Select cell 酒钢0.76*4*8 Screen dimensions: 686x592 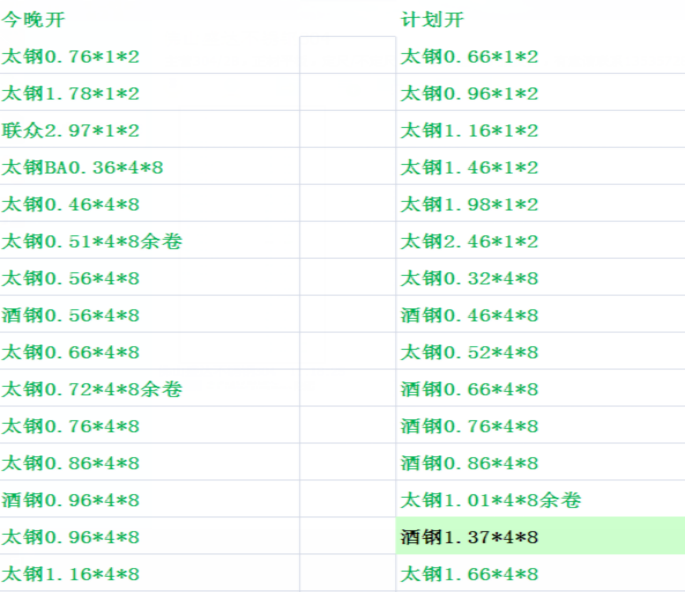pyautogui.click(x=541, y=425)
